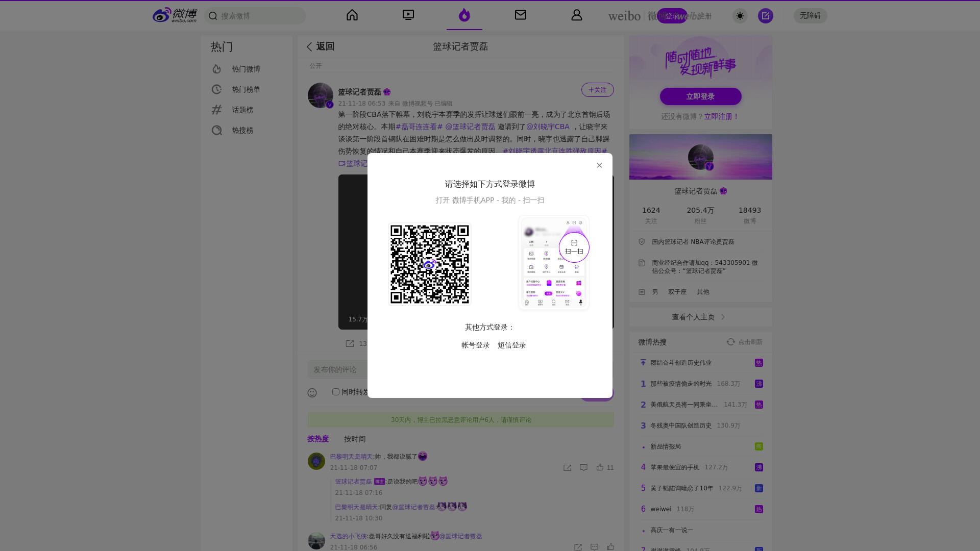Focus the 搜索微博 search field

255,16
